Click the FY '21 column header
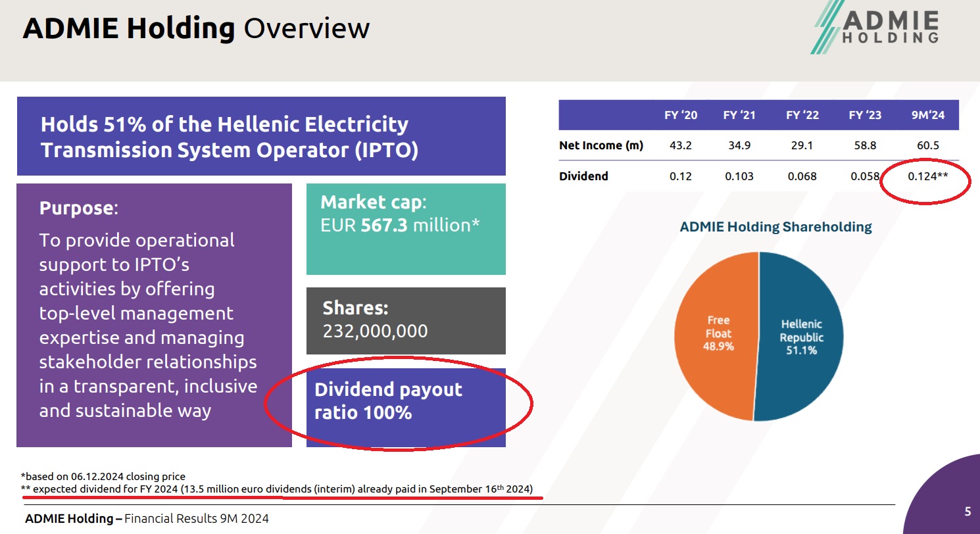Screen dimensions: 980x534 739,115
